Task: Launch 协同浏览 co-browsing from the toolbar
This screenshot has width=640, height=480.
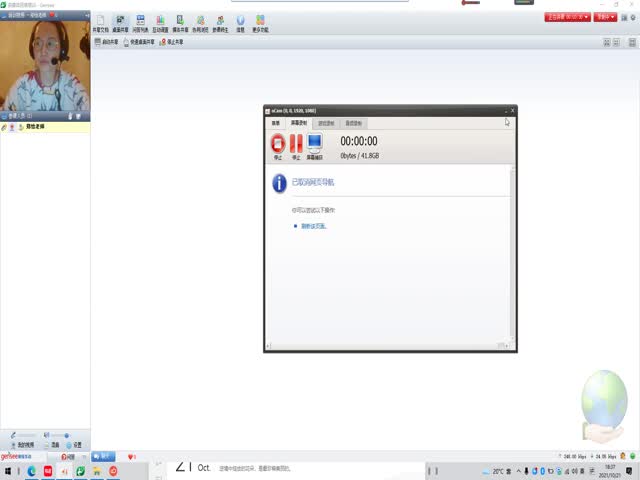Action: pyautogui.click(x=200, y=23)
